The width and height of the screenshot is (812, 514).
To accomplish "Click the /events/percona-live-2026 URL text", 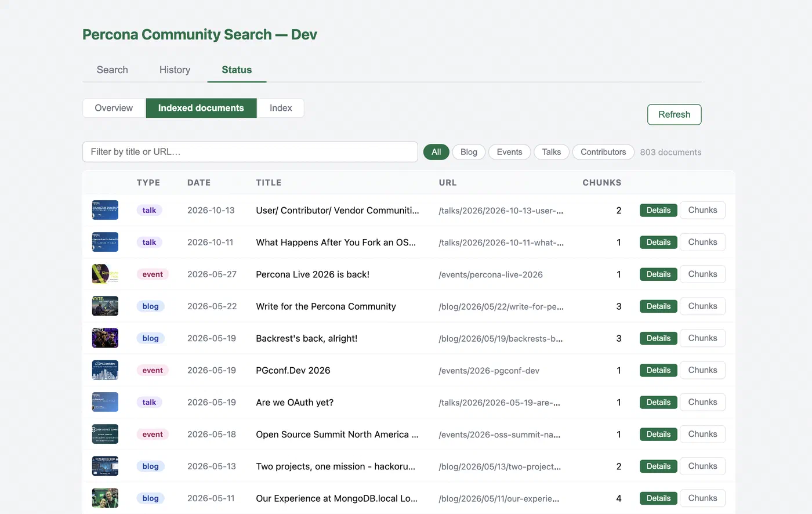I will (x=491, y=274).
